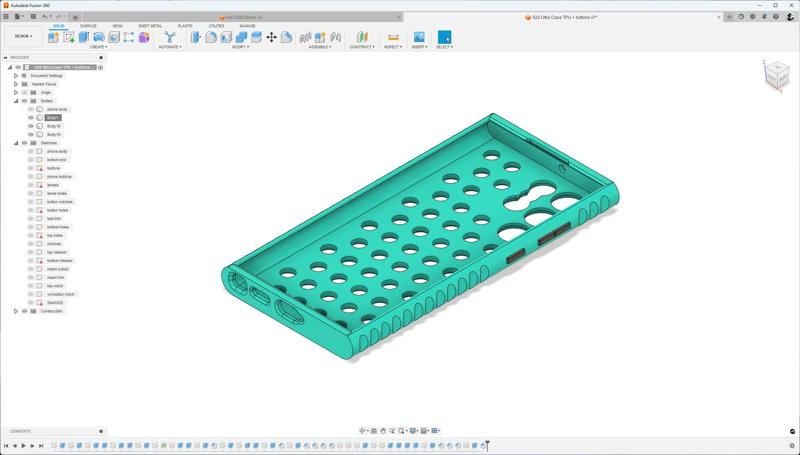
Task: Select the 'top retainer' sketch row
Action: click(x=57, y=252)
